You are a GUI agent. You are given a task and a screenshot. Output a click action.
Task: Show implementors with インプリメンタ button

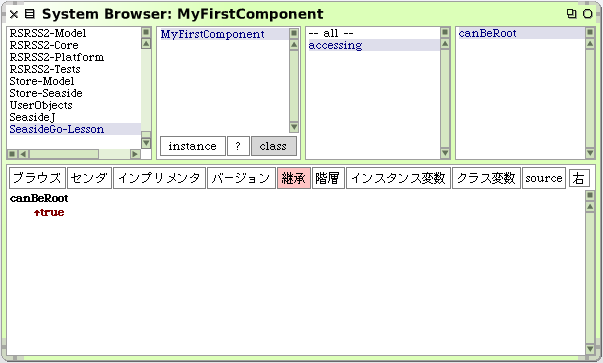(159, 178)
